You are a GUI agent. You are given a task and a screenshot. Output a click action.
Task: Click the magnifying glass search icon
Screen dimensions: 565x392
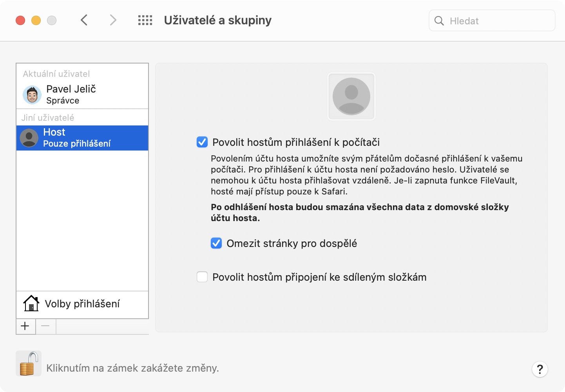(x=439, y=21)
